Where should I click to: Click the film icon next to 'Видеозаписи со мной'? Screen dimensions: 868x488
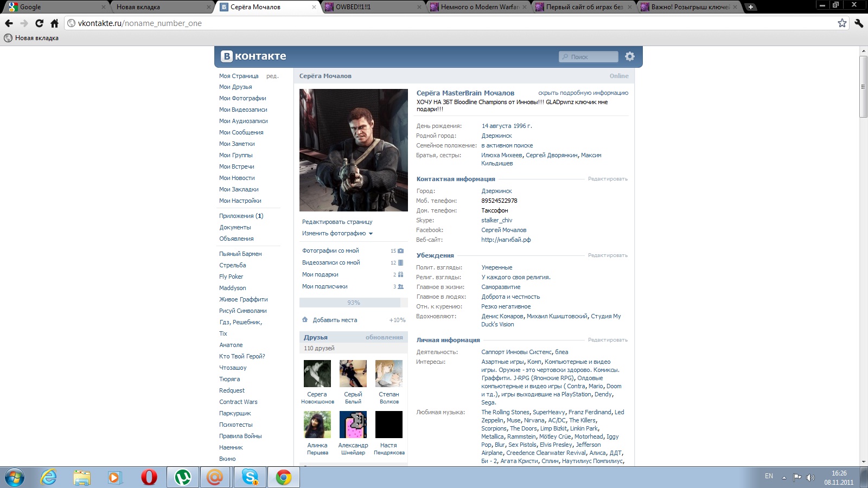[400, 263]
